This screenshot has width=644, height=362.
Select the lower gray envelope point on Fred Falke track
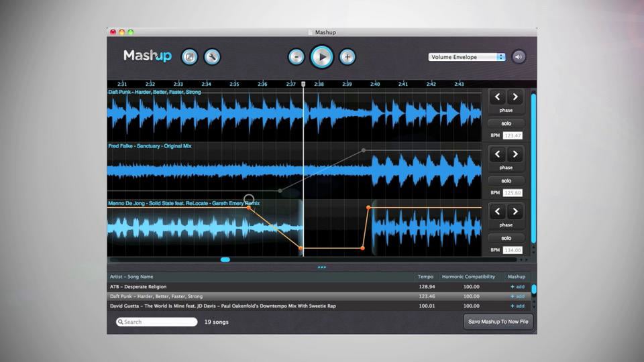pos(280,191)
